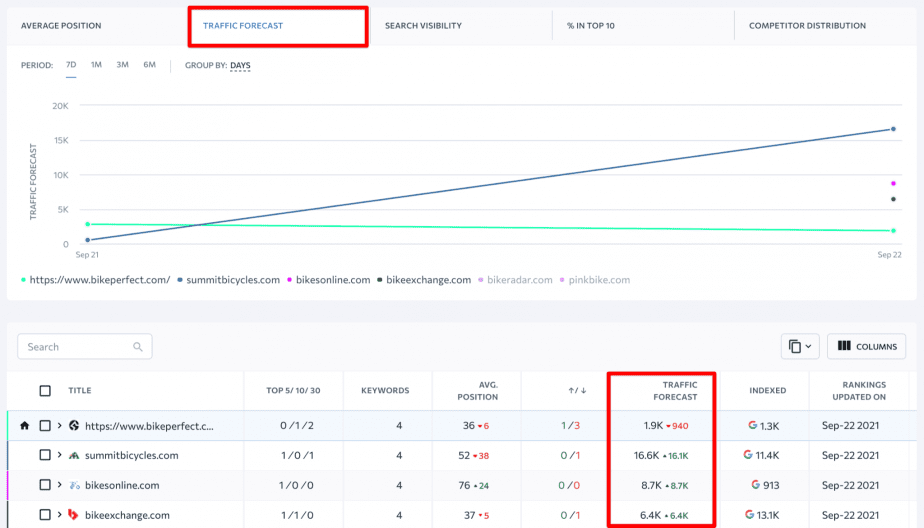Image resolution: width=924 pixels, height=528 pixels.
Task: Sort by Avg. Position column header
Action: tap(477, 391)
